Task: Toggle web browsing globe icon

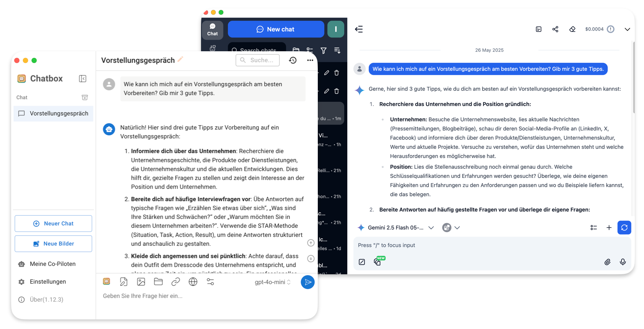Action: [x=193, y=282]
